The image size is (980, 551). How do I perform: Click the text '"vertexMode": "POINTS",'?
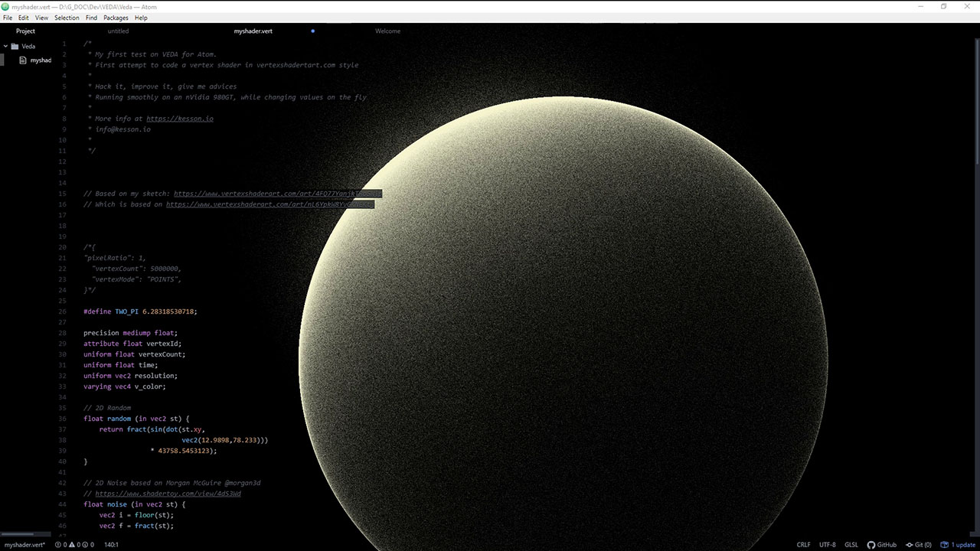136,279
